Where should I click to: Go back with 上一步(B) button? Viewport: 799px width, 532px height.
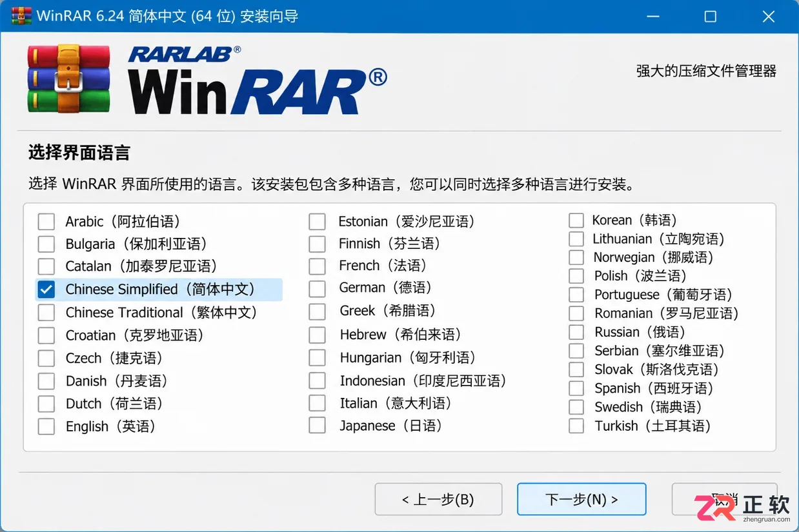tap(438, 499)
